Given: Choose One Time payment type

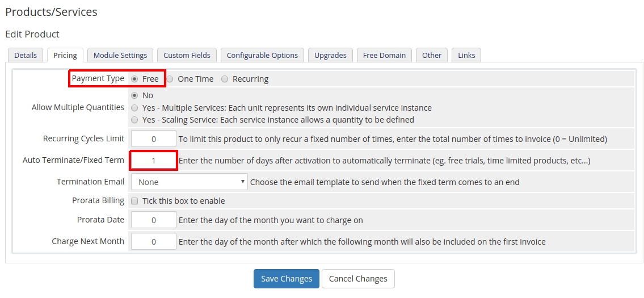Looking at the screenshot, I should pyautogui.click(x=170, y=79).
